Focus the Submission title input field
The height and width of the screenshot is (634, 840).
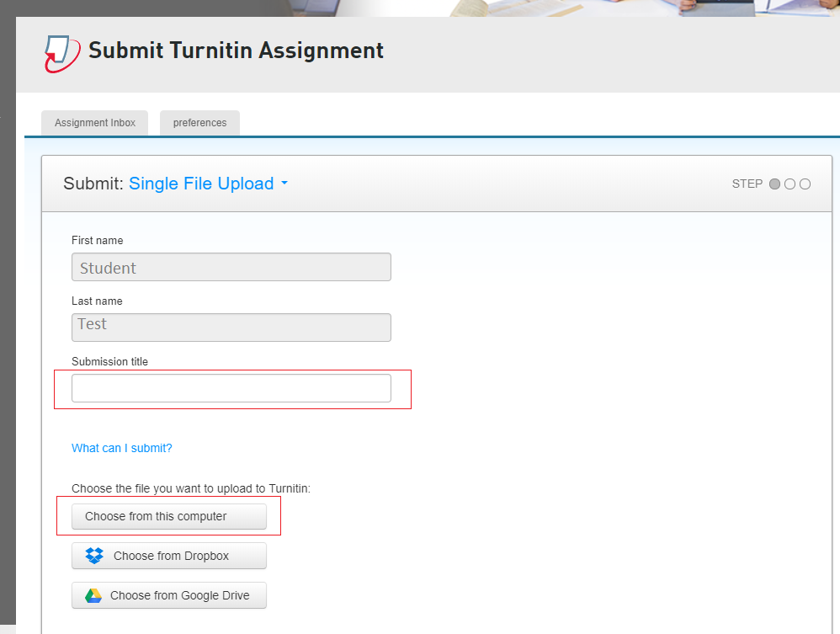[231, 388]
